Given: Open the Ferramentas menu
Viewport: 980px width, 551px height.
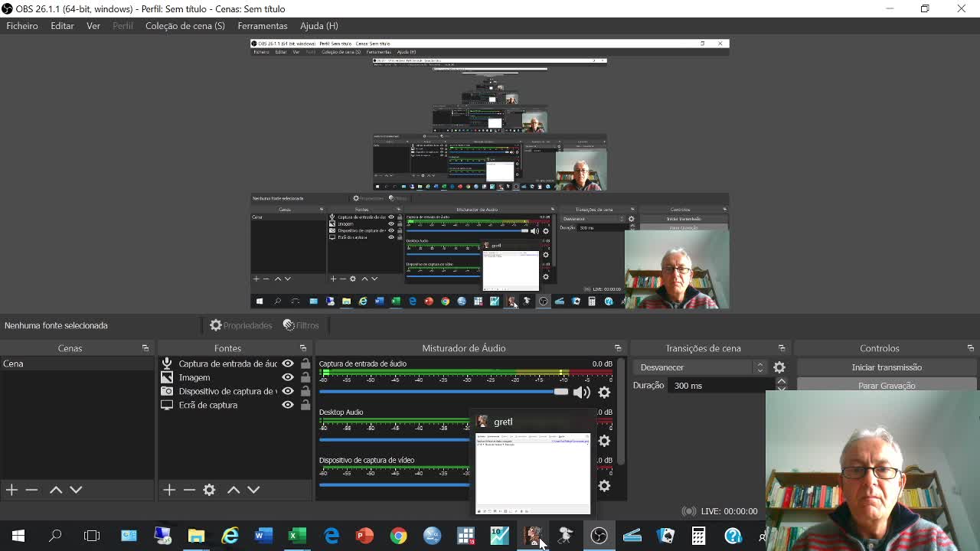Looking at the screenshot, I should [x=263, y=26].
